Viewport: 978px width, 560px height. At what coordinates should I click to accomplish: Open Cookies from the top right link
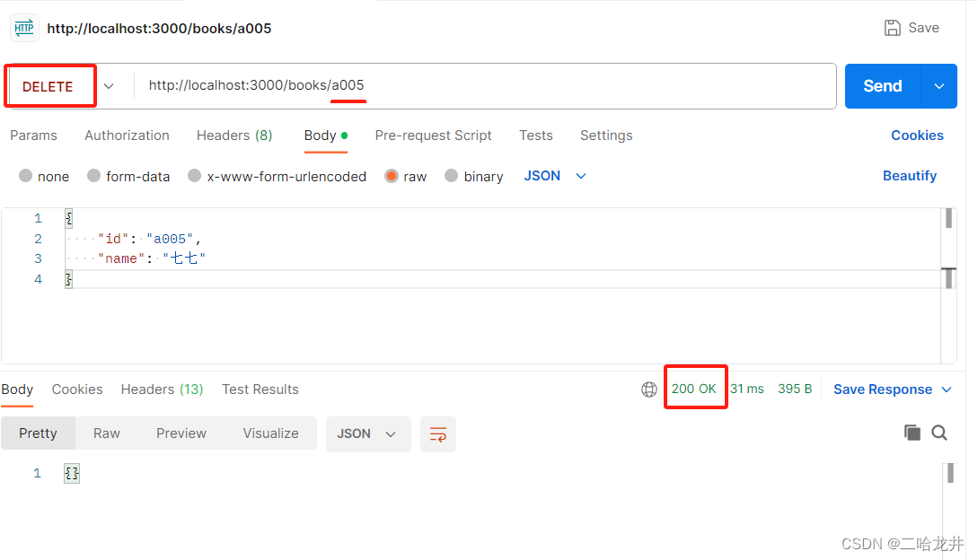click(x=917, y=135)
